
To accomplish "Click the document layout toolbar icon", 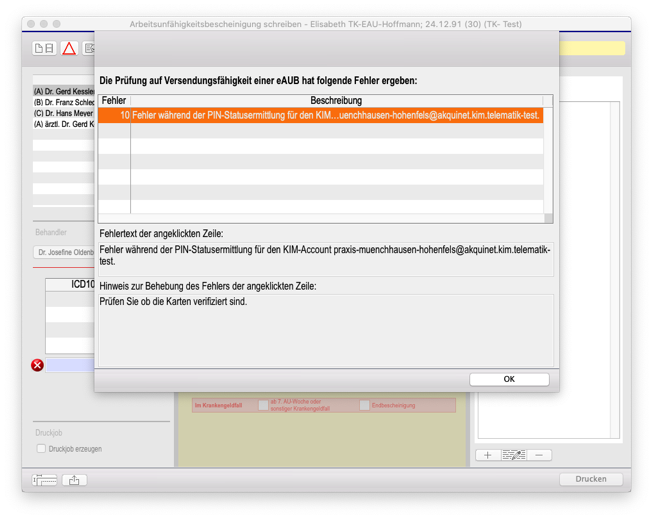I will tap(44, 48).
